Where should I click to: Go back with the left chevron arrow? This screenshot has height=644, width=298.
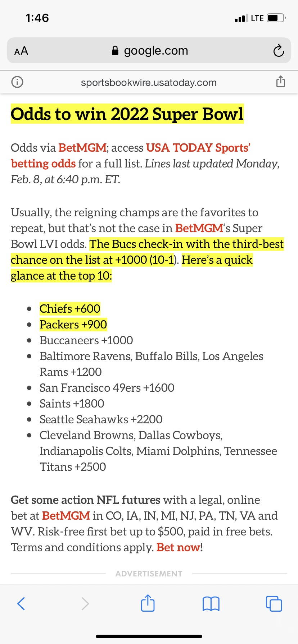click(x=21, y=603)
